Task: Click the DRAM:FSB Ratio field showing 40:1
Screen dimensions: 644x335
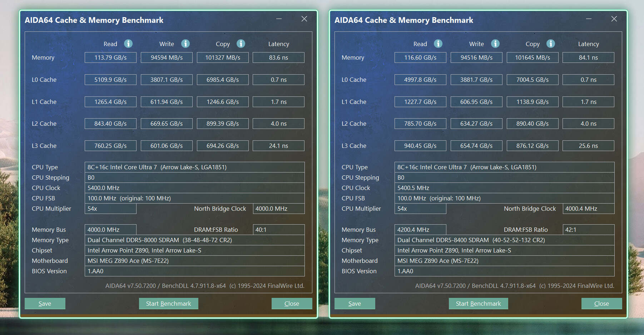Action: [x=279, y=230]
